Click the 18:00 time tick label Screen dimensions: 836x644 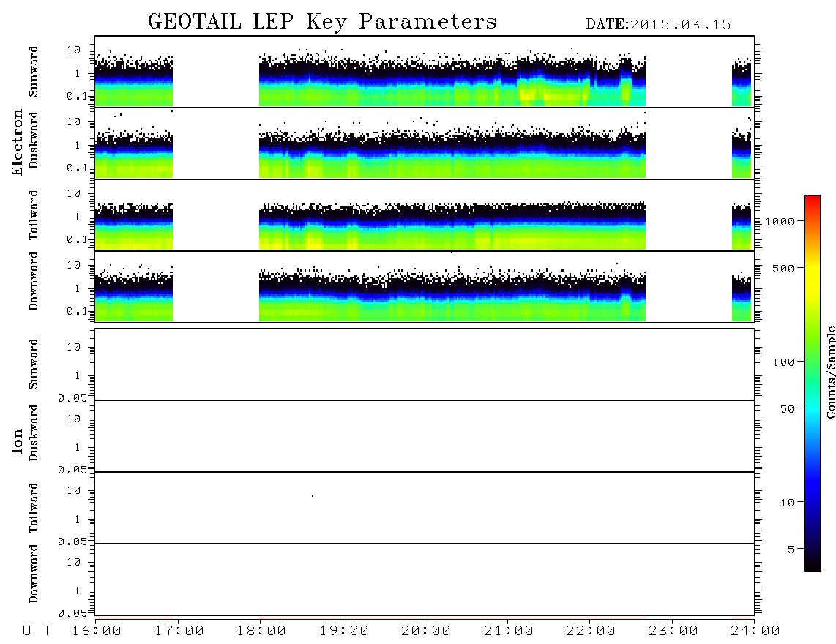261,632
